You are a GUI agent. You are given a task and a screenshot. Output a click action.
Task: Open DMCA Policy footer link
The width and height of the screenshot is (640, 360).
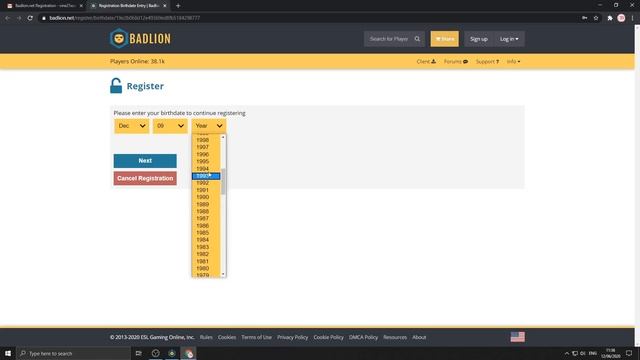pyautogui.click(x=363, y=337)
